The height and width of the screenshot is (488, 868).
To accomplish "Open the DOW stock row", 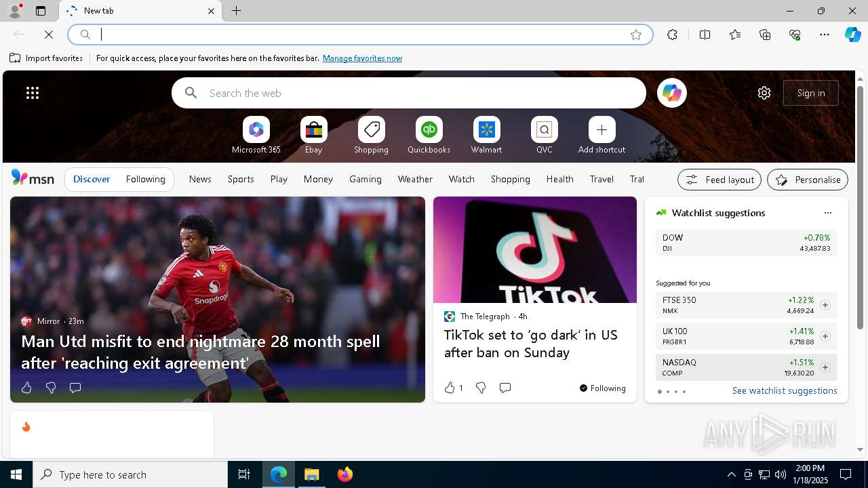I will (x=746, y=243).
